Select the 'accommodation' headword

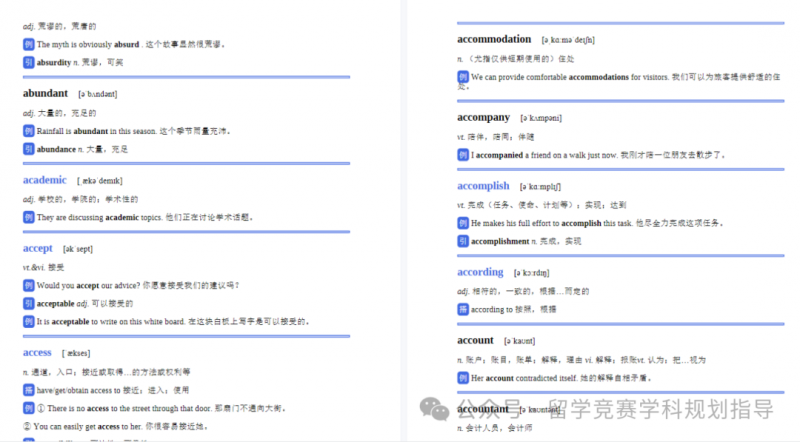[494, 39]
